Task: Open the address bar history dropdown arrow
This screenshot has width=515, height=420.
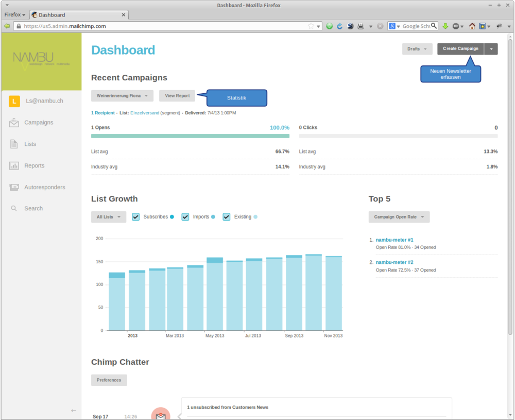Action: [x=318, y=26]
